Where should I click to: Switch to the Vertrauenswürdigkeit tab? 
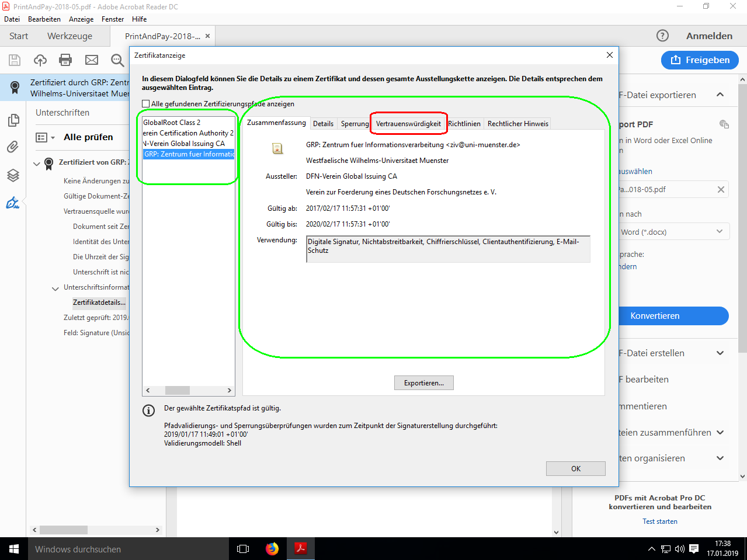408,124
